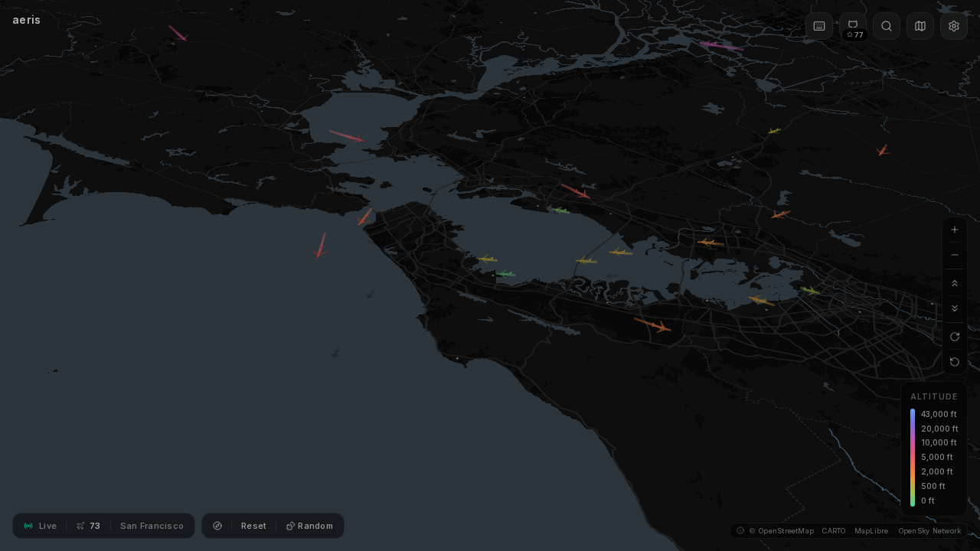980x551 pixels.
Task: Open the keyboard shortcuts panel
Action: [818, 25]
